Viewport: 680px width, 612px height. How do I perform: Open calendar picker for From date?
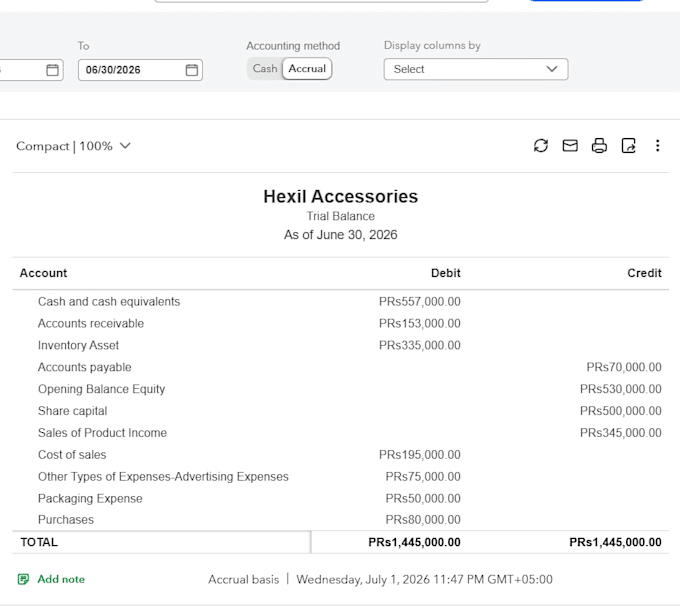tap(52, 70)
